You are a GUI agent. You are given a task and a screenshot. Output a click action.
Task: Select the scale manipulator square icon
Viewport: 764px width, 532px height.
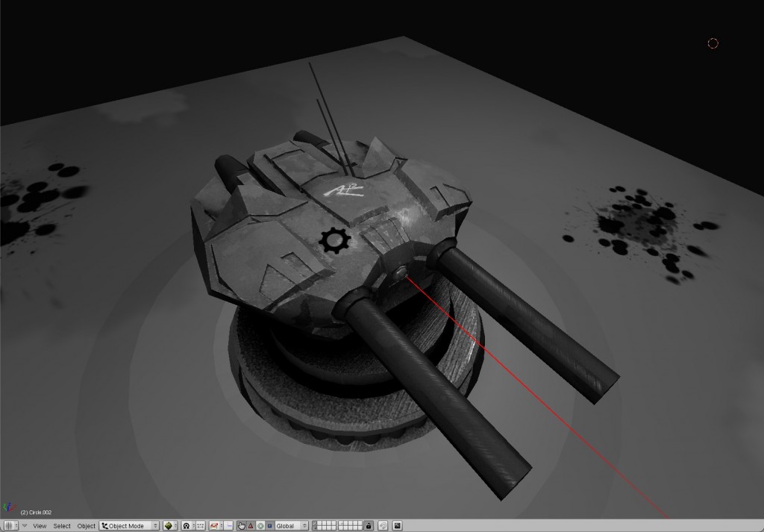point(270,525)
